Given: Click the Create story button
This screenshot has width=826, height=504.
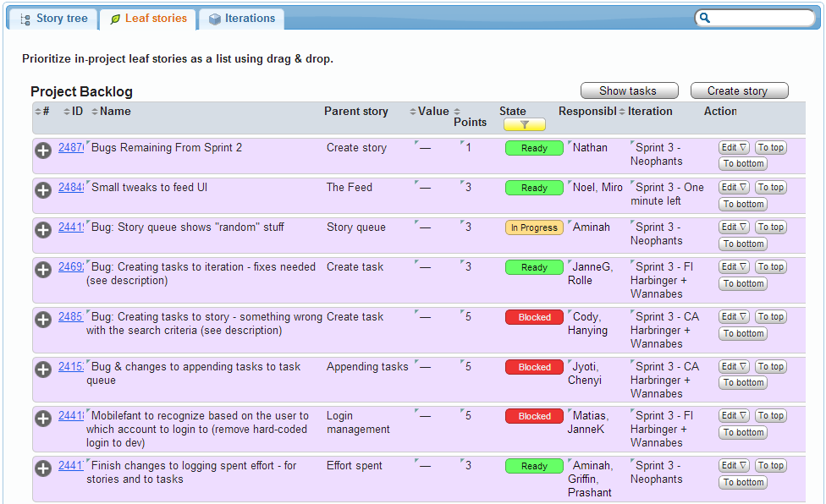Looking at the screenshot, I should click(739, 90).
